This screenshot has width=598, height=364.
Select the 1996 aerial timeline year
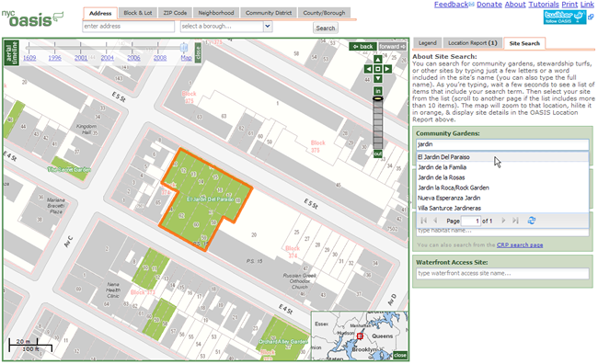point(54,58)
